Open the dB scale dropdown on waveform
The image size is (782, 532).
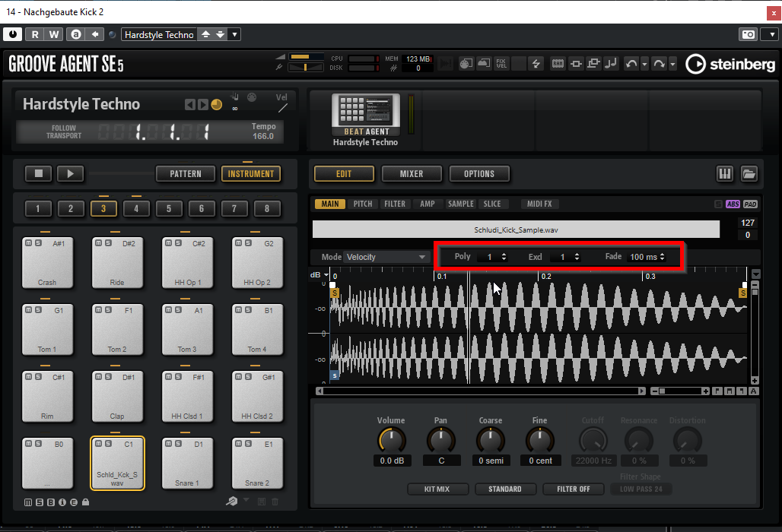(326, 275)
